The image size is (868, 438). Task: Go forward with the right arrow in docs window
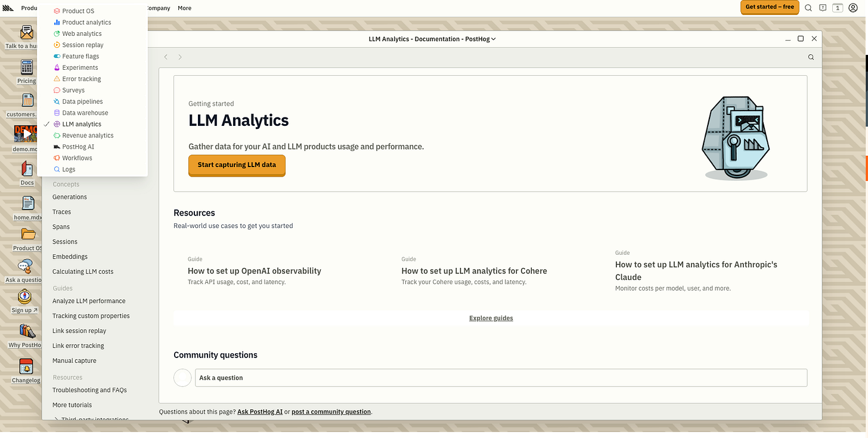[180, 57]
